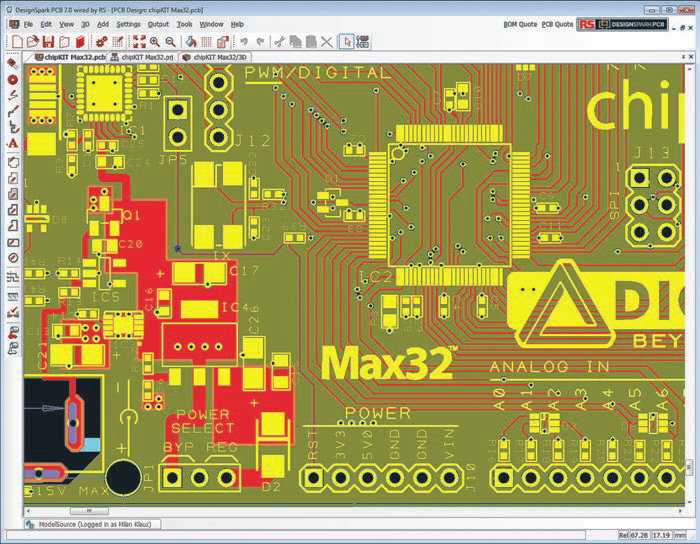The height and width of the screenshot is (544, 700).
Task: Switch to the chipKIT Max32/3D tab
Action: point(214,57)
